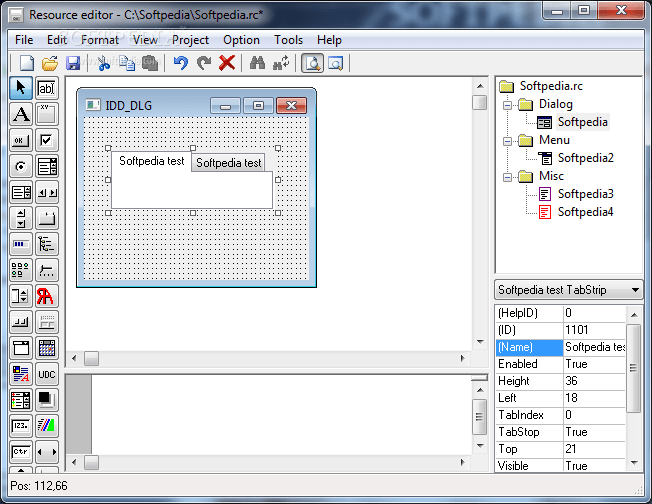The height and width of the screenshot is (504, 652).
Task: Toggle the second preview window toolbar button
Action: (x=336, y=63)
